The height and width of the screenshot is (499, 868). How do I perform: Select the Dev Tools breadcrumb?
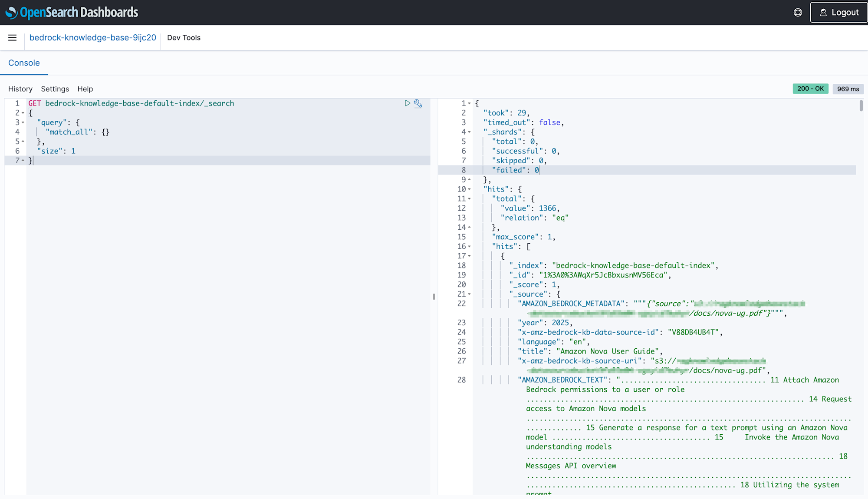click(184, 38)
